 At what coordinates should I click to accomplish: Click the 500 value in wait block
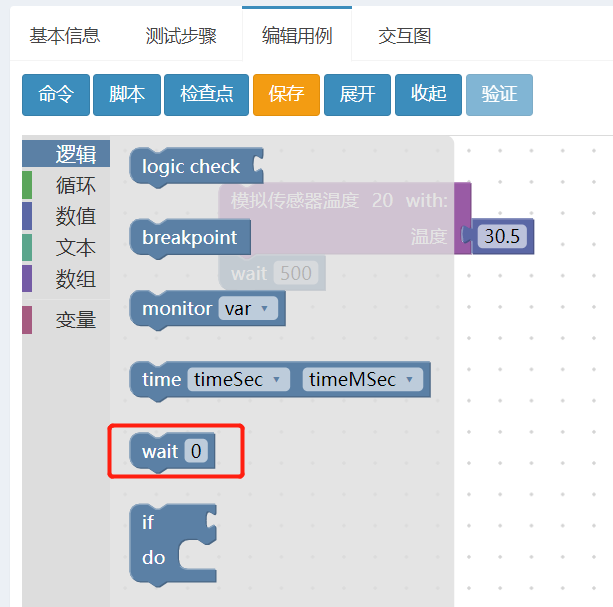[x=296, y=273]
